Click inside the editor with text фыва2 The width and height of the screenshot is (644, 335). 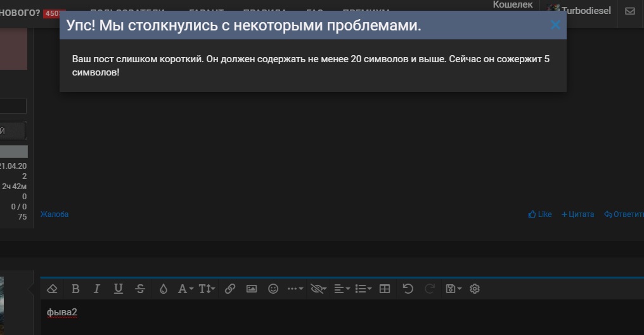(x=342, y=317)
